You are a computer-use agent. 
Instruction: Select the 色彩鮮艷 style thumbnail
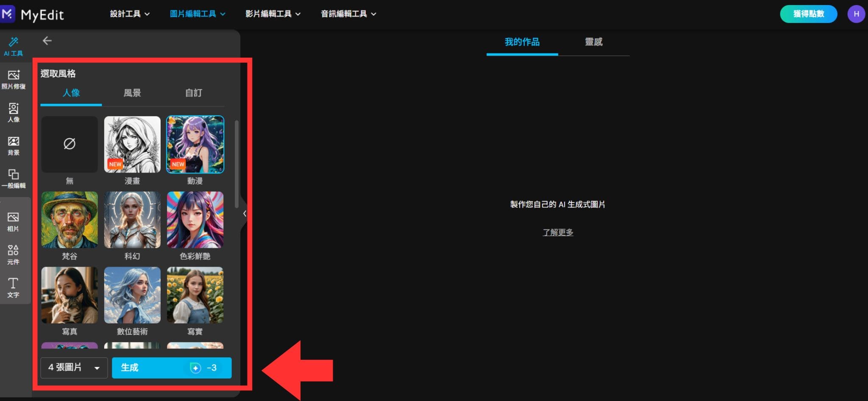pos(195,220)
